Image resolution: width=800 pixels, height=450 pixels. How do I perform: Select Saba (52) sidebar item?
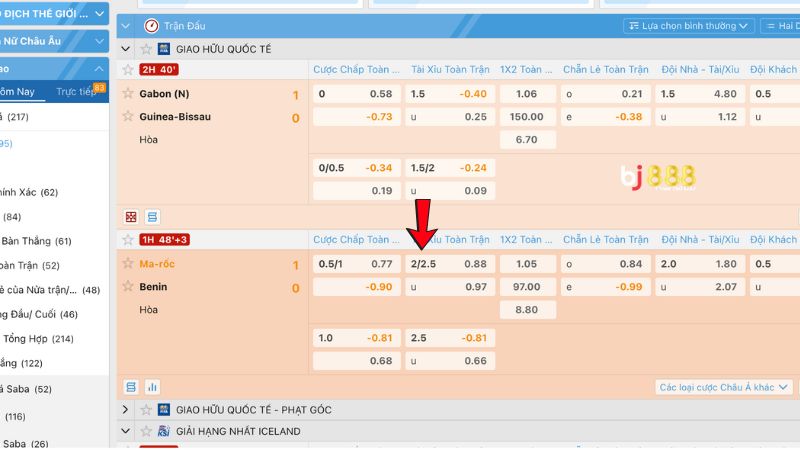coord(27,389)
